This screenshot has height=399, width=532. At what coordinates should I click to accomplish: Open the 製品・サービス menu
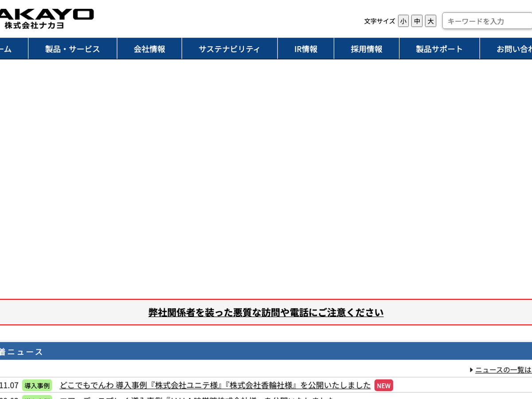pyautogui.click(x=73, y=49)
